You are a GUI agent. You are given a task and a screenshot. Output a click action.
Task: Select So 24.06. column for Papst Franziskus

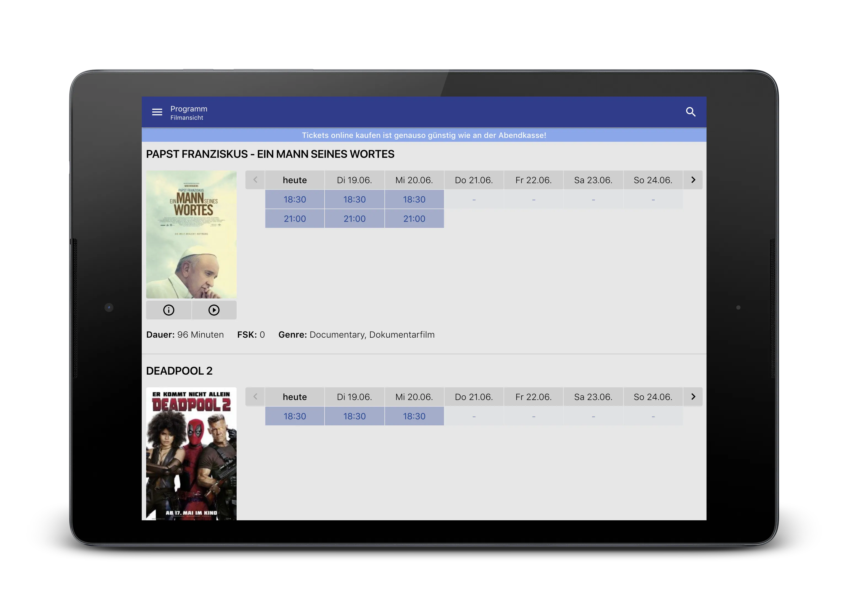click(x=653, y=180)
